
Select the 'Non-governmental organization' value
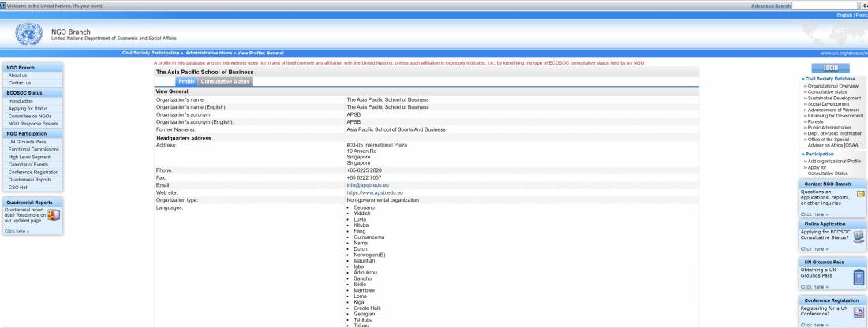point(383,200)
